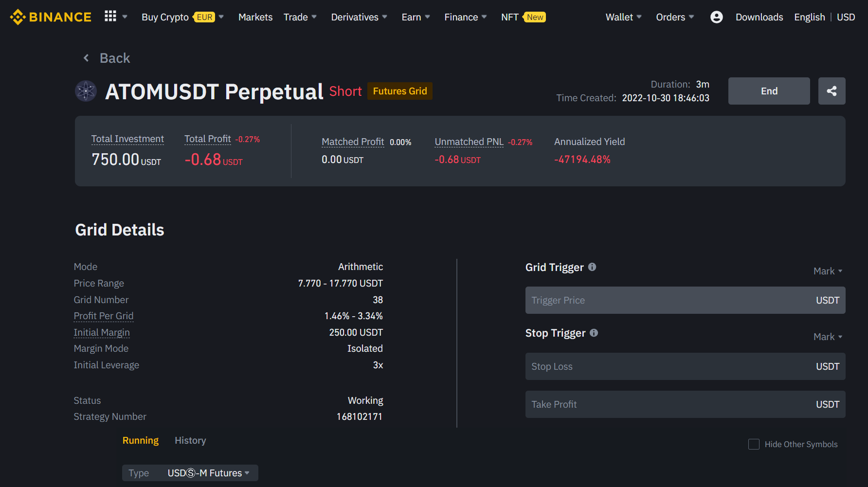Image resolution: width=868 pixels, height=487 pixels.
Task: Click the Isolated margin mode value
Action: pyautogui.click(x=365, y=348)
